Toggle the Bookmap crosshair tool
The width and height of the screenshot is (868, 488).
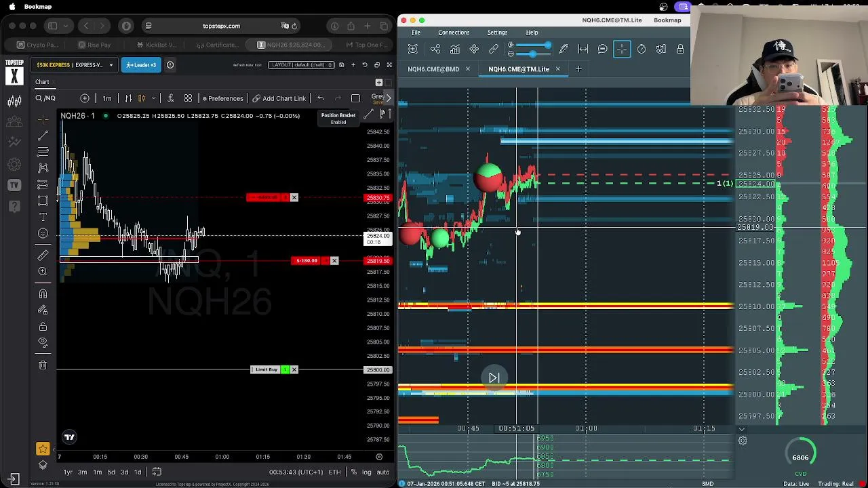(622, 49)
